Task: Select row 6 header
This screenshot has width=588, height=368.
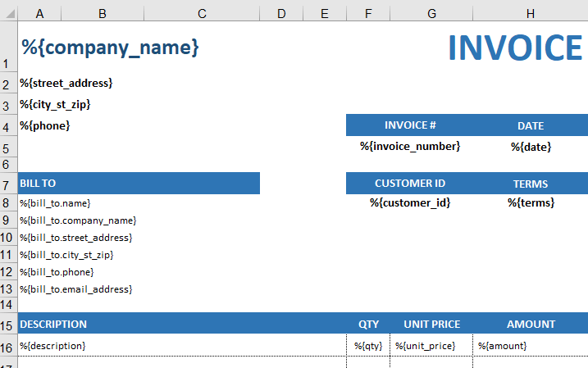Action: click(9, 165)
